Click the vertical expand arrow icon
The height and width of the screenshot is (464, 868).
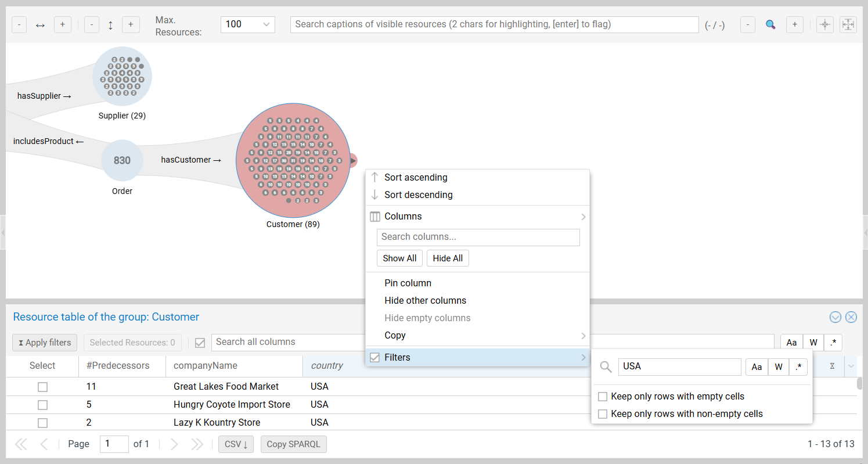[110, 24]
